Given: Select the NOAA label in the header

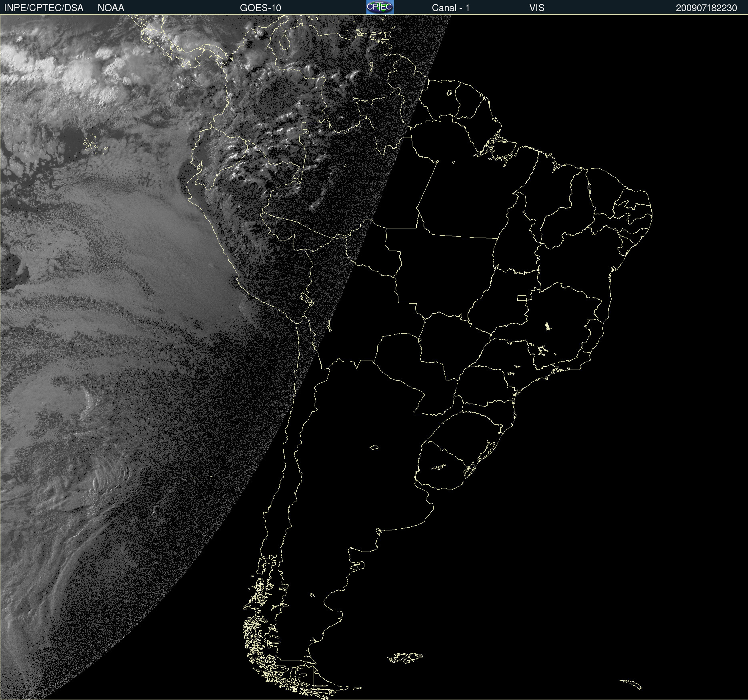Looking at the screenshot, I should pos(111,8).
